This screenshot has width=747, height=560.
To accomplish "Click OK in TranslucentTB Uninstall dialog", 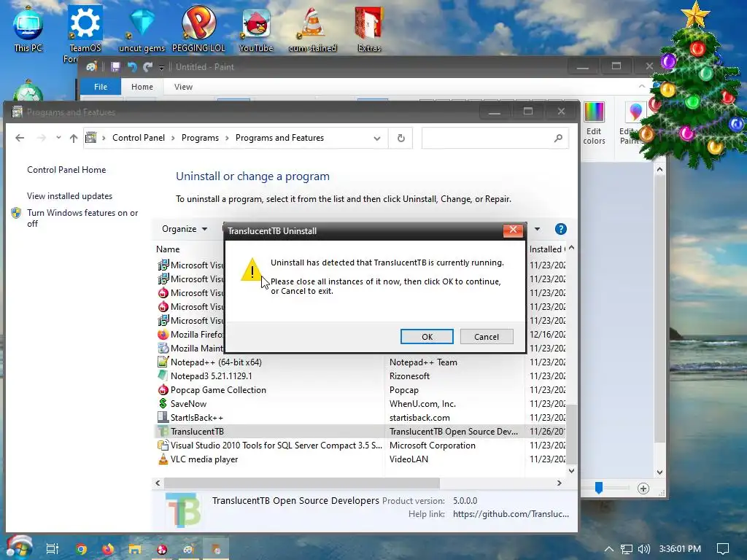I will (x=427, y=337).
